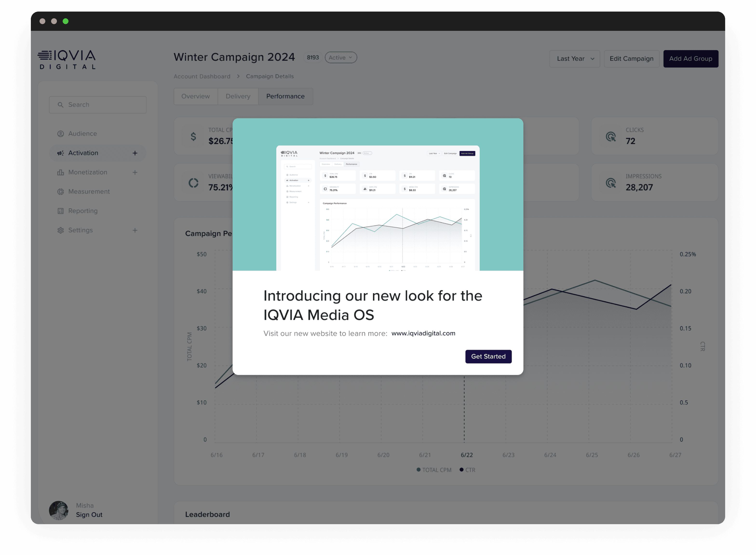This screenshot has width=756, height=555.
Task: Open the Active status dropdown
Action: (341, 57)
